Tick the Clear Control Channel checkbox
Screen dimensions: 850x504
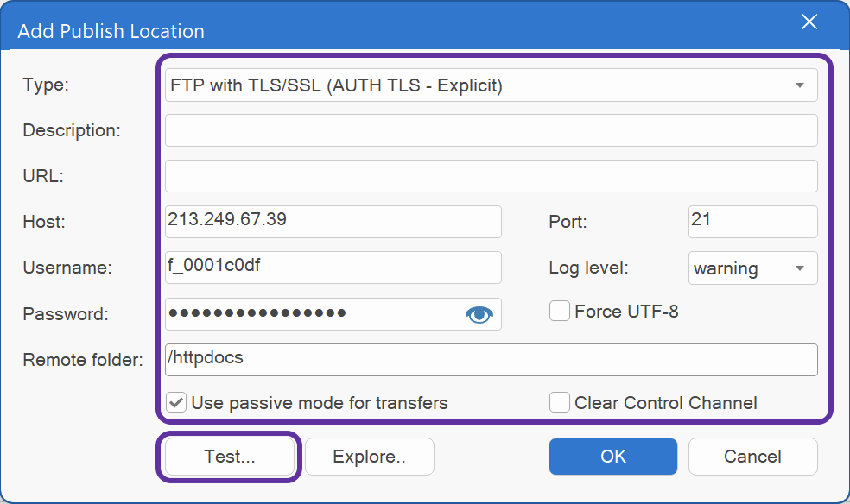coord(560,402)
